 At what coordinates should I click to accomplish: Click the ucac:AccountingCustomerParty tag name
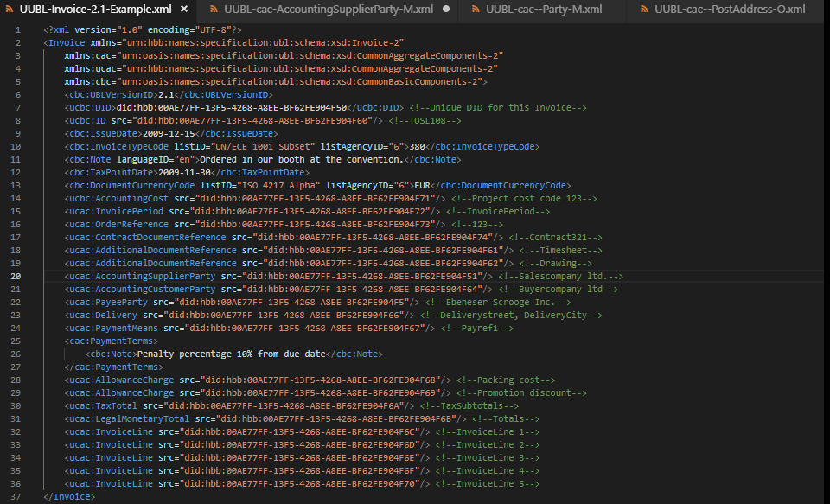[143, 290]
